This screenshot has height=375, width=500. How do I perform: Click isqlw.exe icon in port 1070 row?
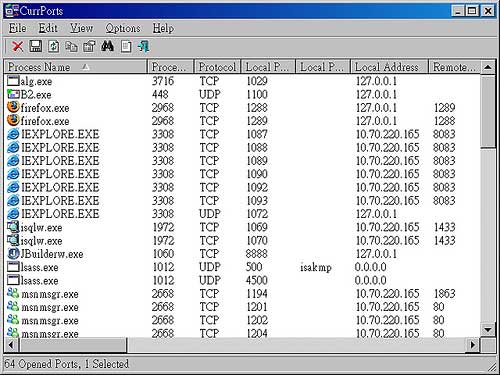tap(13, 240)
